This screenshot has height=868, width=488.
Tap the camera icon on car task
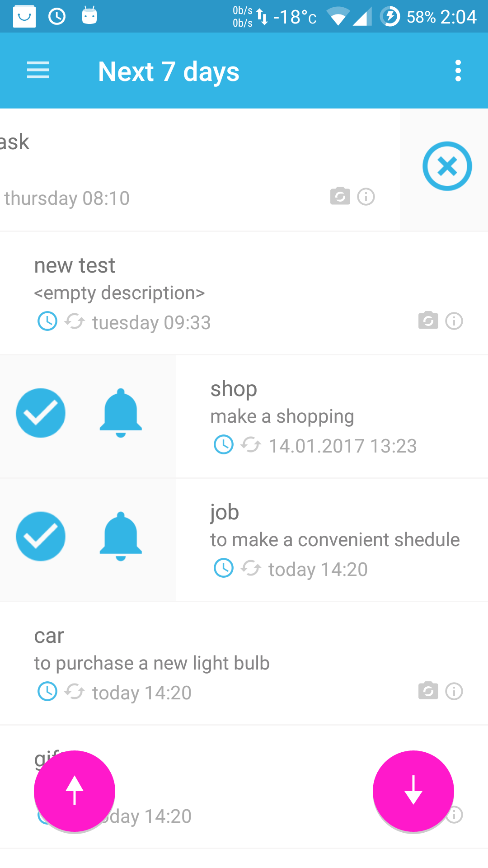428,691
